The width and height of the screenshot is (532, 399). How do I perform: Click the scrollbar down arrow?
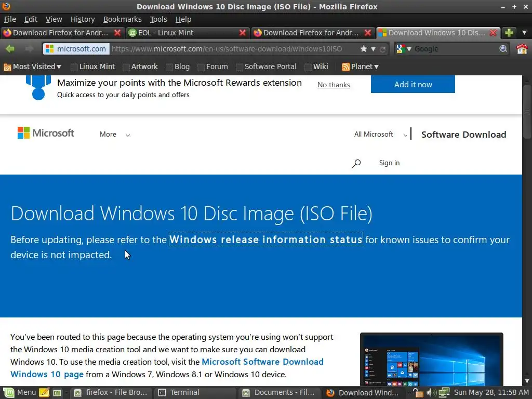coord(527,381)
